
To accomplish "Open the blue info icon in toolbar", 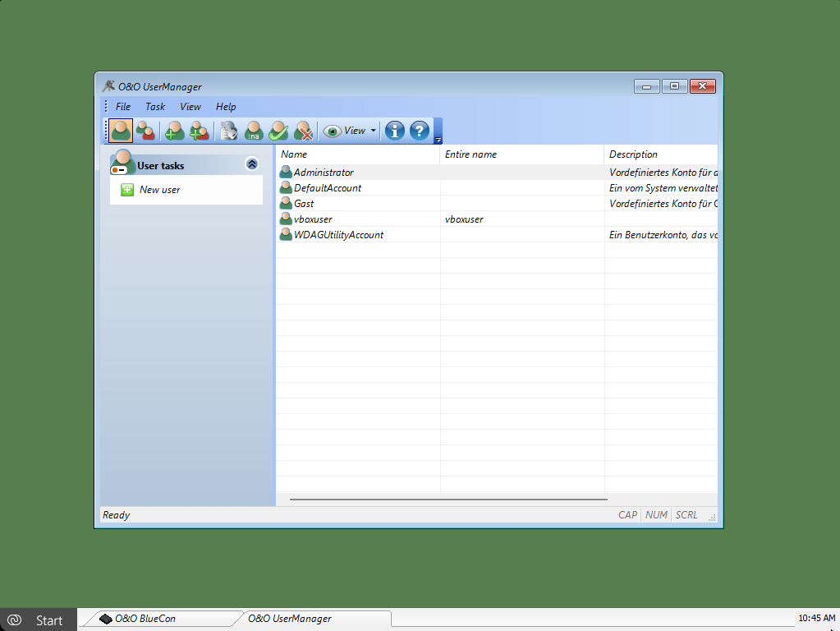I will pyautogui.click(x=395, y=131).
